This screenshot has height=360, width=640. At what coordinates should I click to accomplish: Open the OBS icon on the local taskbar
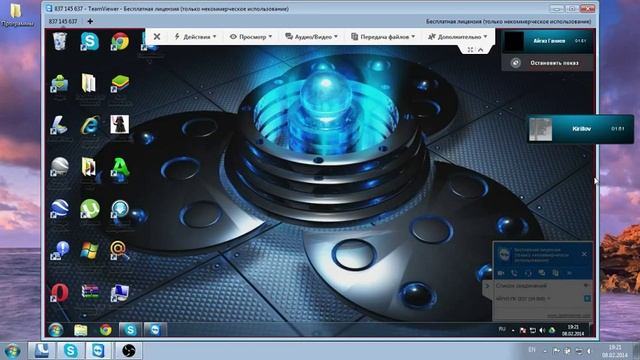pyautogui.click(x=129, y=351)
